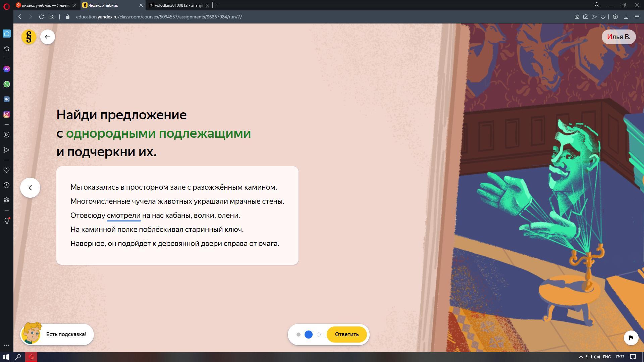Open Messenger in the Opera sidebar

7,69
